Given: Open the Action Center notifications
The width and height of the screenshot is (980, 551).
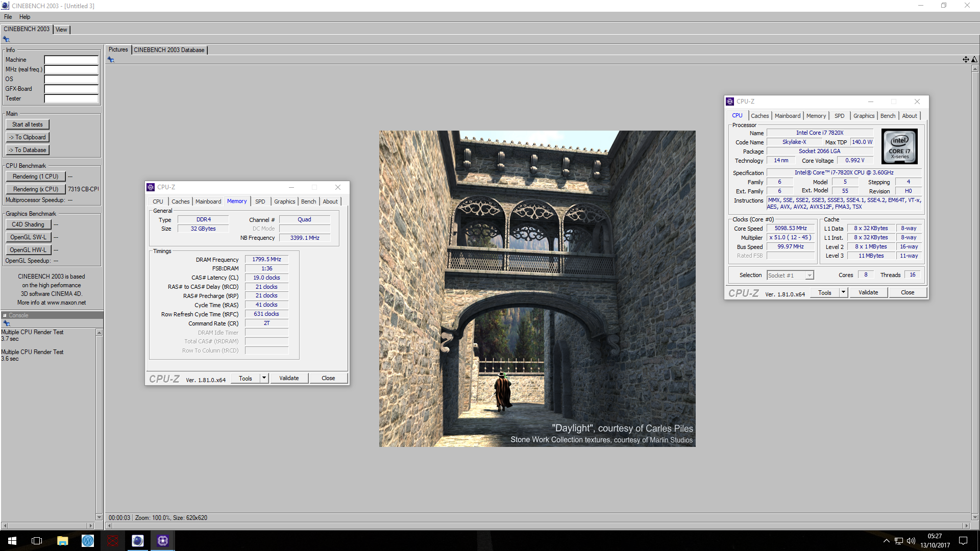Looking at the screenshot, I should pyautogui.click(x=963, y=541).
